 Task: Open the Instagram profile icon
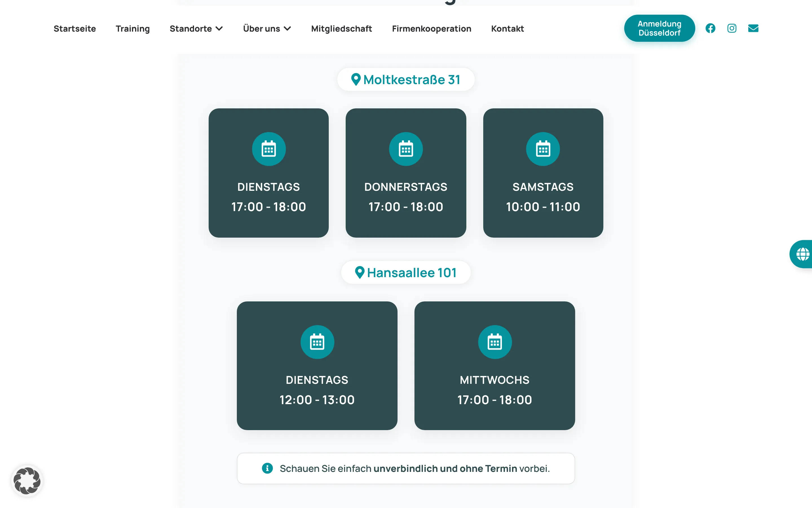coord(732,28)
